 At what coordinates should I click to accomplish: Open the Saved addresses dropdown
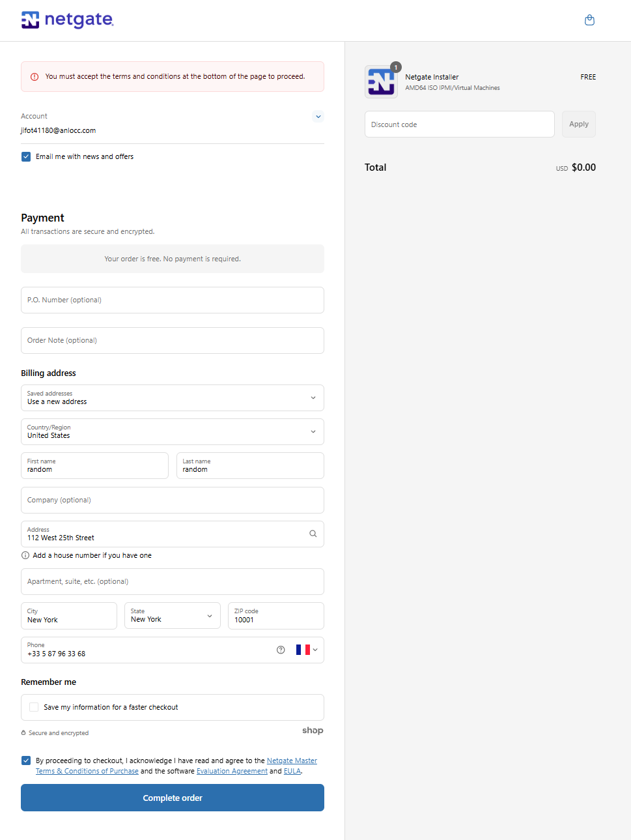click(x=173, y=398)
